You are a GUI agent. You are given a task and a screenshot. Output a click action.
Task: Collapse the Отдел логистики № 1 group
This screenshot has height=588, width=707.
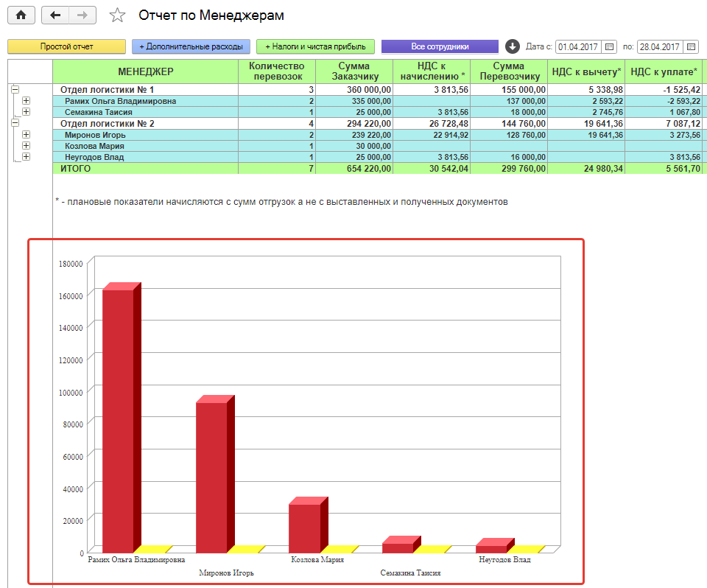pos(15,89)
